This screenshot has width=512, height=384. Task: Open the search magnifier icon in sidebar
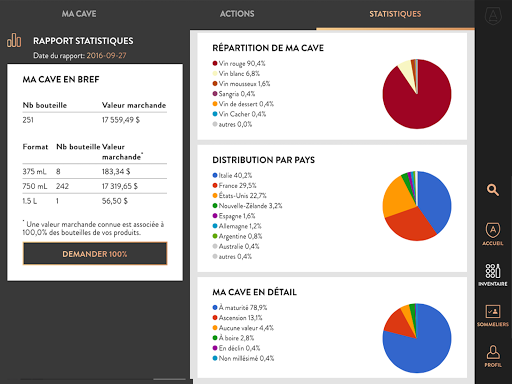coord(493,190)
